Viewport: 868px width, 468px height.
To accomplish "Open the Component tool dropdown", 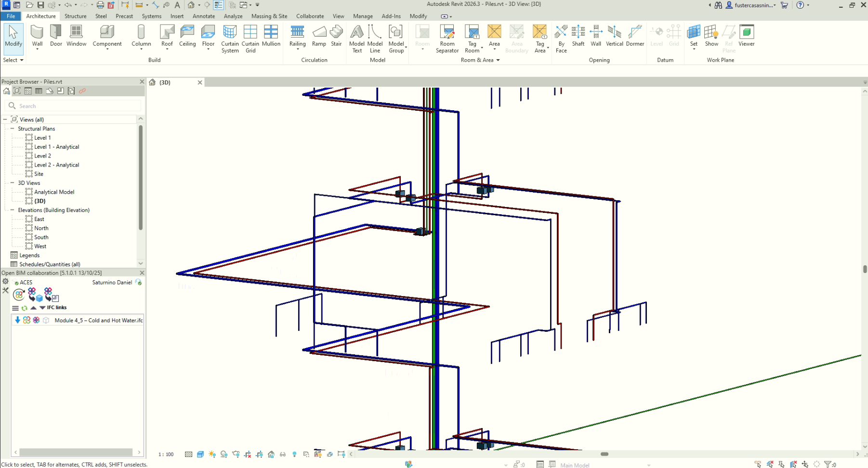I will click(x=107, y=49).
